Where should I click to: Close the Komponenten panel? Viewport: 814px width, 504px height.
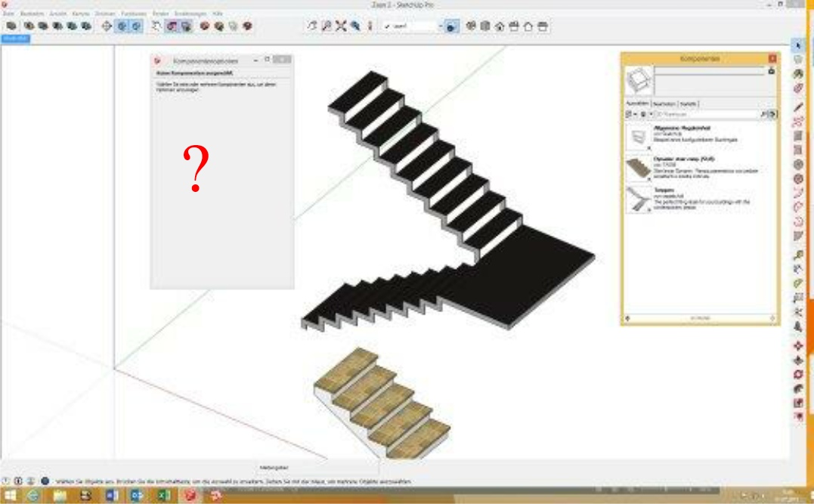772,58
